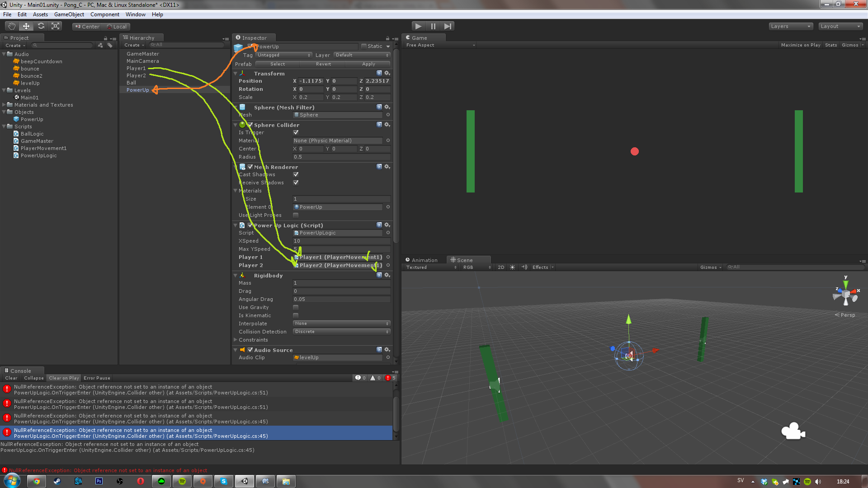
Task: Toggle scene audio speaker icon
Action: coord(524,267)
